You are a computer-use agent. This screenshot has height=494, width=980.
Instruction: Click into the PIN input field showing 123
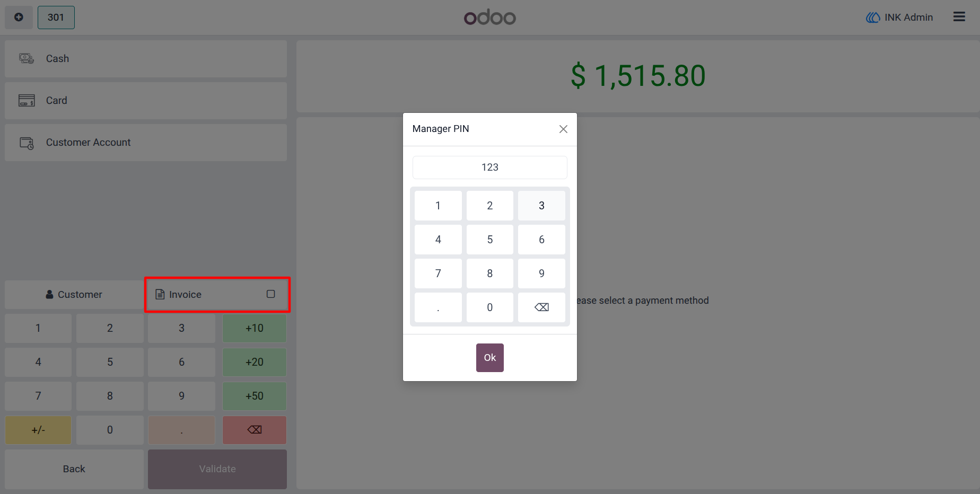click(490, 167)
